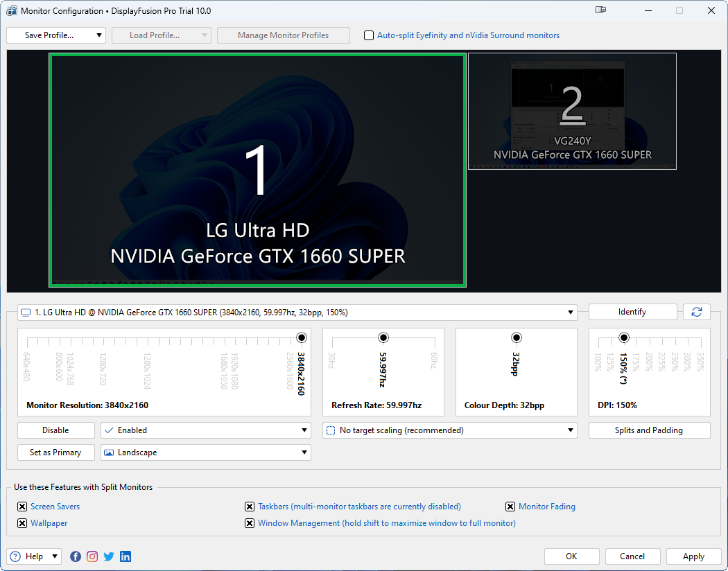Open the Save Profile menu button

click(55, 35)
